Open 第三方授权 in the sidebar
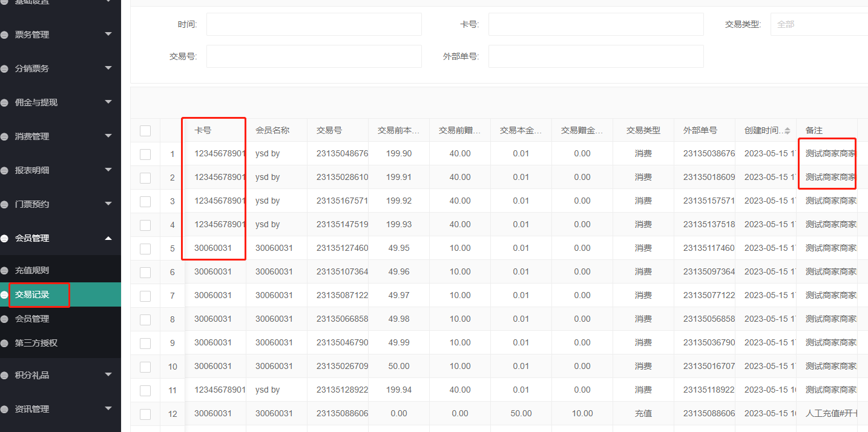The image size is (868, 432). [x=36, y=343]
